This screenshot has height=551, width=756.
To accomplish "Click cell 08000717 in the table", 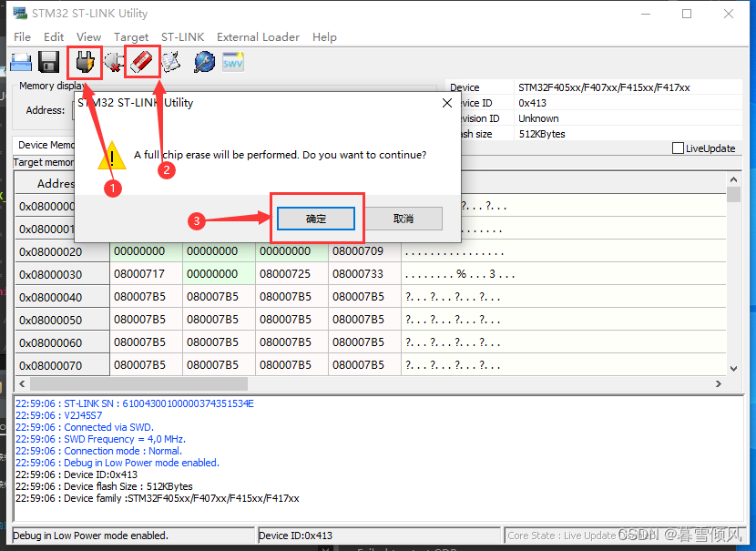I will [146, 274].
